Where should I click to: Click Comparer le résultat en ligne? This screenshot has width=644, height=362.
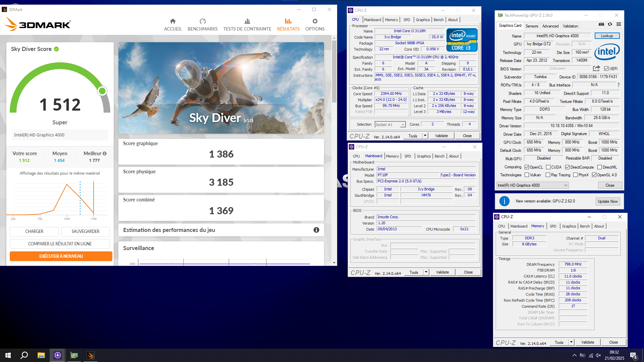pos(60,244)
